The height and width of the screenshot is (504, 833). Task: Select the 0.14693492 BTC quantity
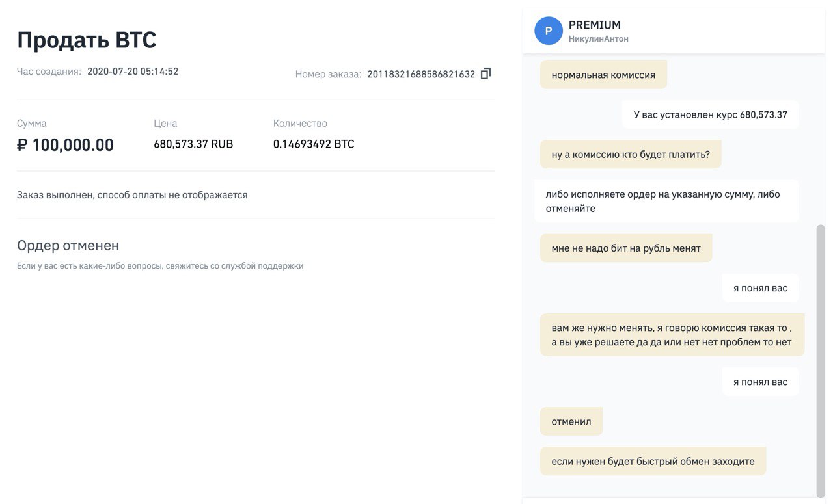tap(314, 144)
